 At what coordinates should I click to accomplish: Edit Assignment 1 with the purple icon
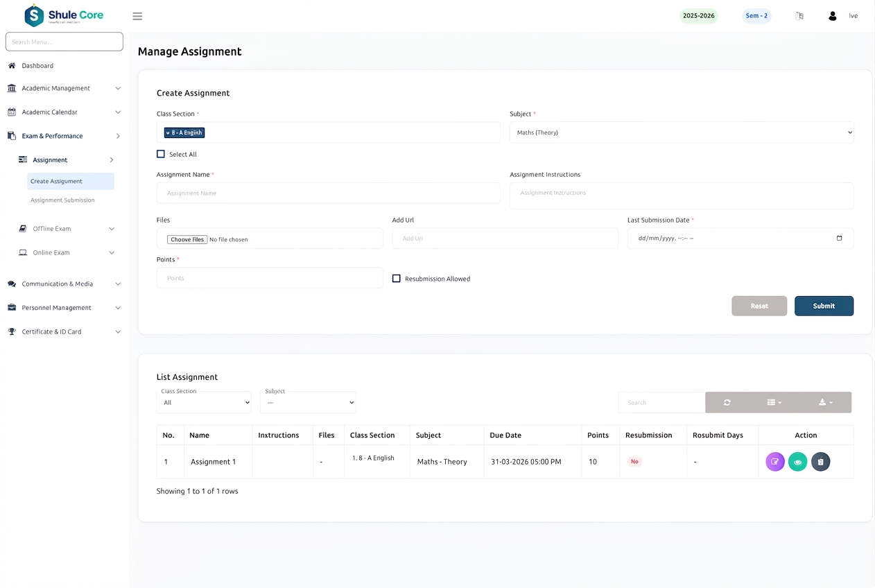coord(775,462)
